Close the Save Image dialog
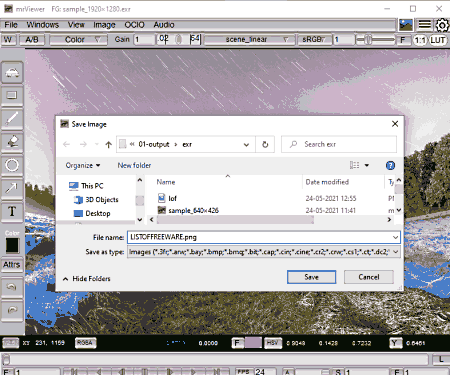 pyautogui.click(x=395, y=124)
